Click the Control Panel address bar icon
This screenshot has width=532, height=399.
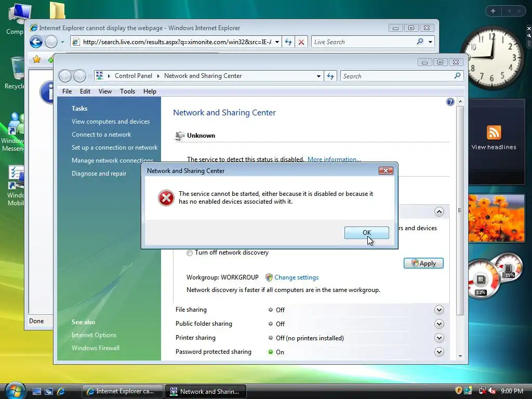99,76
